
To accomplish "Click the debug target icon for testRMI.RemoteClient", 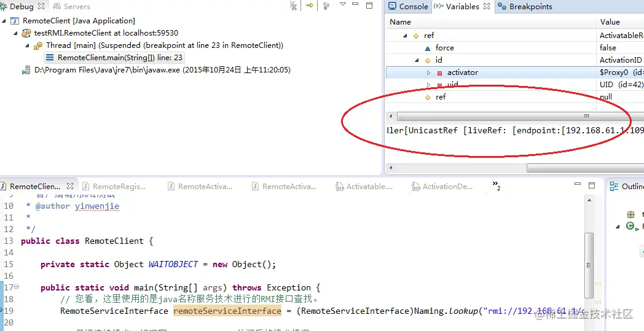I will (x=26, y=33).
